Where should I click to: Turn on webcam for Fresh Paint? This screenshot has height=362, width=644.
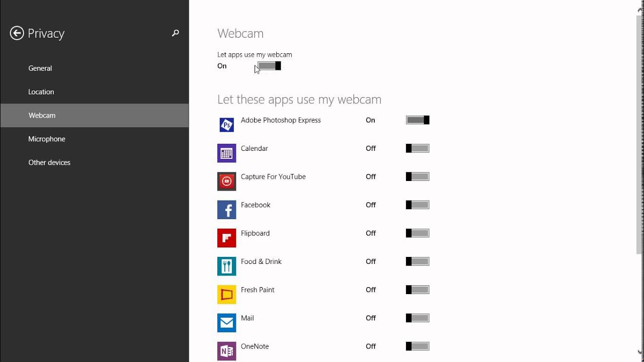click(418, 290)
